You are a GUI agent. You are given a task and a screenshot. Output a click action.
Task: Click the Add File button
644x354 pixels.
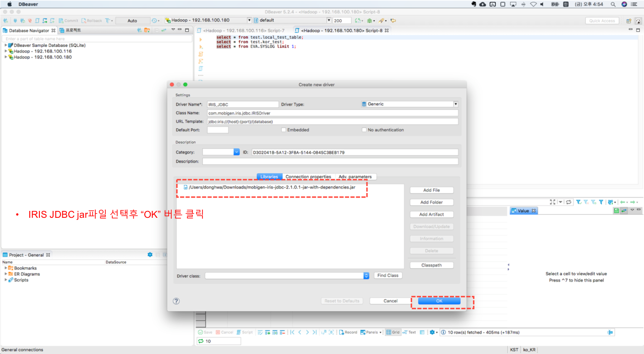[431, 190]
